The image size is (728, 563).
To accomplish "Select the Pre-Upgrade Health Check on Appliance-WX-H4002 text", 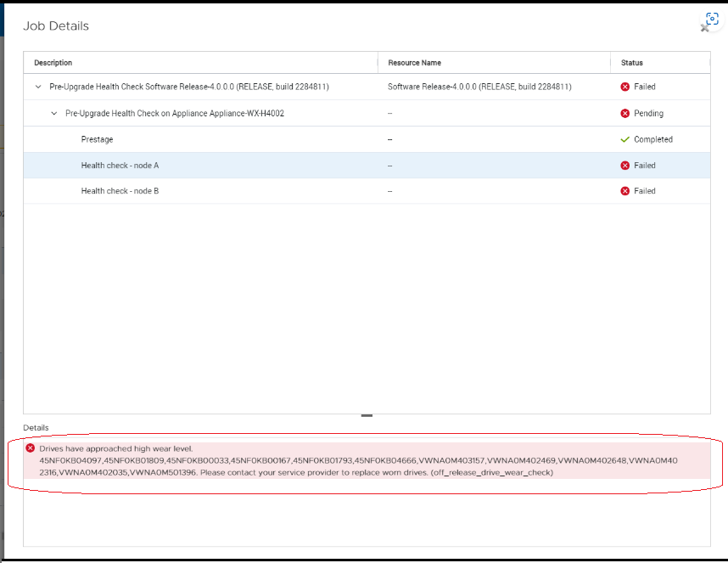I will point(175,113).
